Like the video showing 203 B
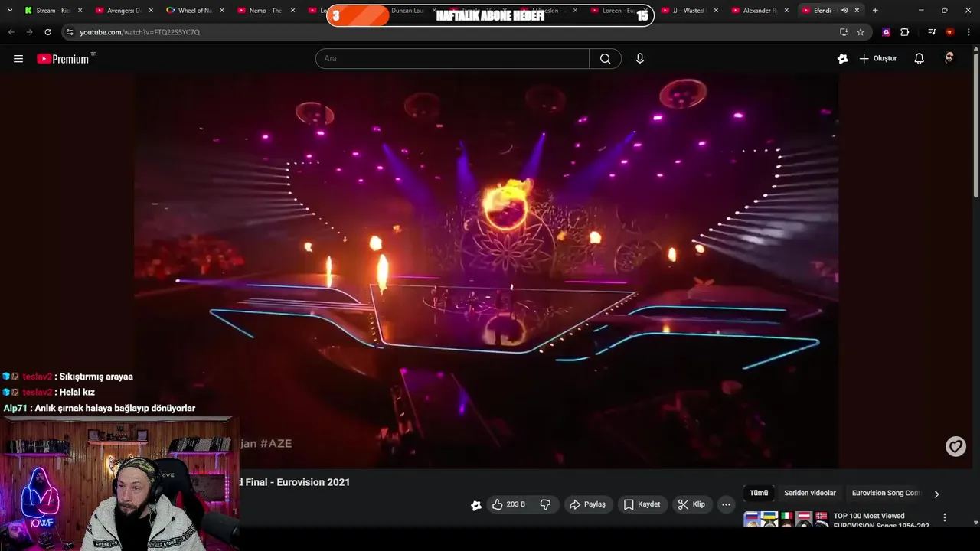 508,504
